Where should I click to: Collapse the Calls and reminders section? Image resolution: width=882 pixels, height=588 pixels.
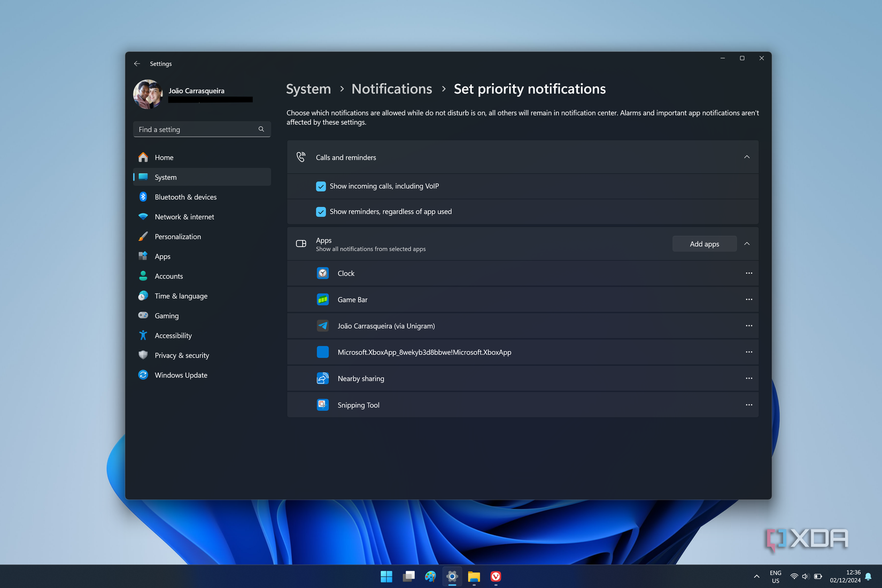pyautogui.click(x=747, y=157)
